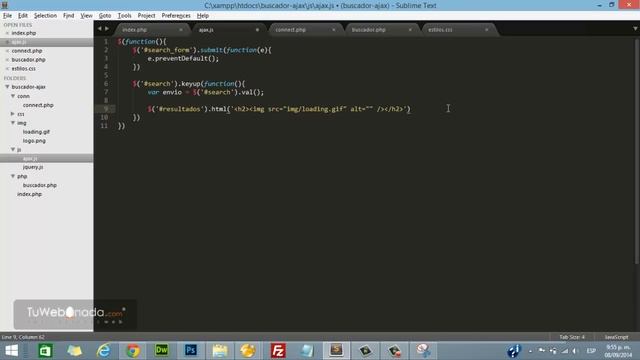Collapse the php folder

(x=13, y=176)
